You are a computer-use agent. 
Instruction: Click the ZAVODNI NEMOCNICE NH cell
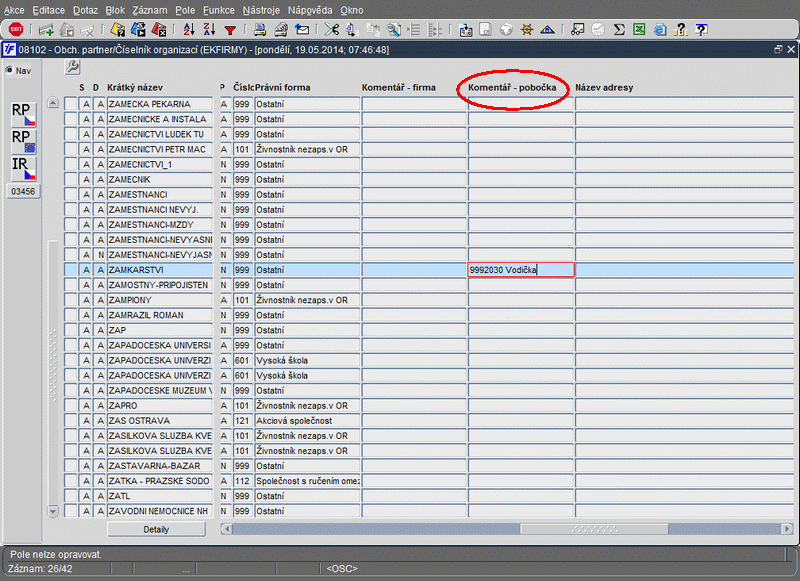[160, 511]
